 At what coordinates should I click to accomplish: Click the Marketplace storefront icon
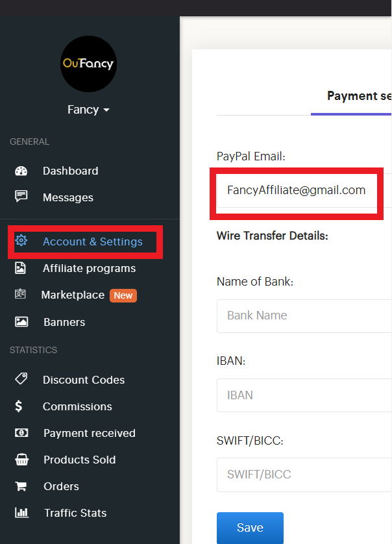click(x=21, y=295)
